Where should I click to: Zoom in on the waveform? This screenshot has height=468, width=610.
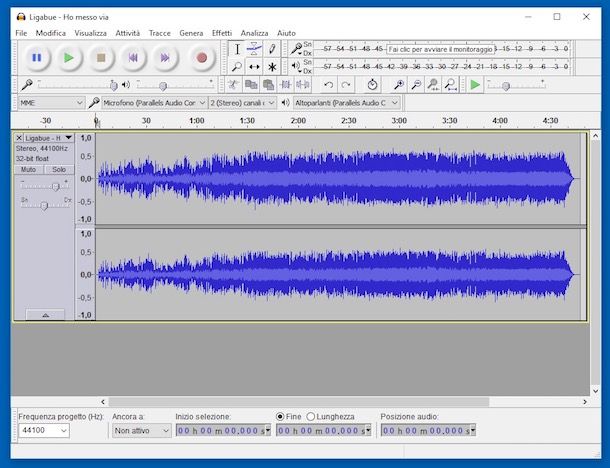pyautogui.click(x=398, y=84)
